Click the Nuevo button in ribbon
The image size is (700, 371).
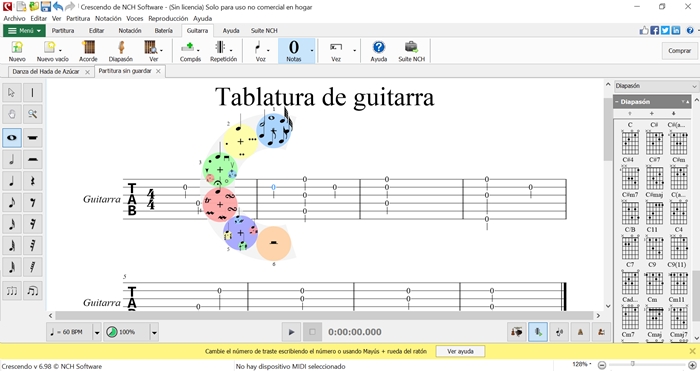[x=17, y=51]
